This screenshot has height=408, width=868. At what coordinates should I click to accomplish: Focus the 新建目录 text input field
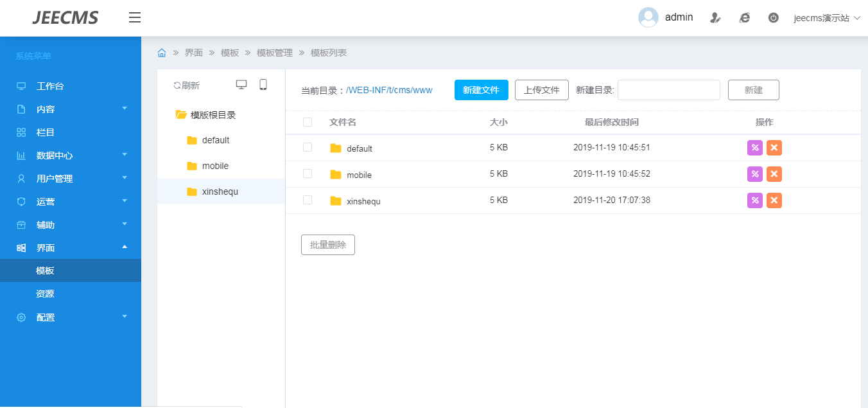pos(668,90)
